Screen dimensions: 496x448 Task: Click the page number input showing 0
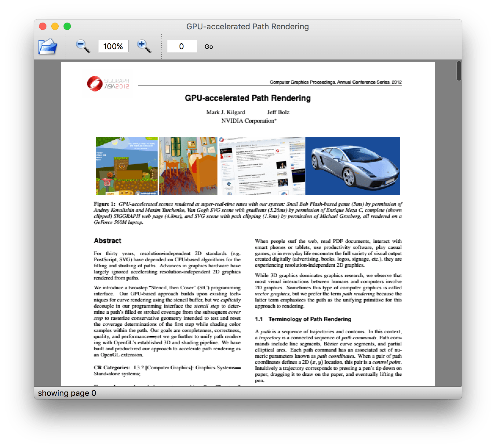tap(181, 46)
